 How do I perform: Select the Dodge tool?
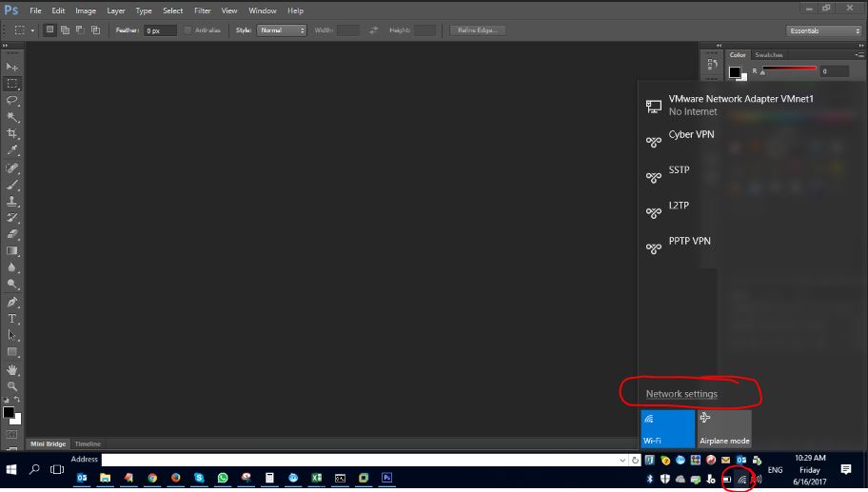12,284
